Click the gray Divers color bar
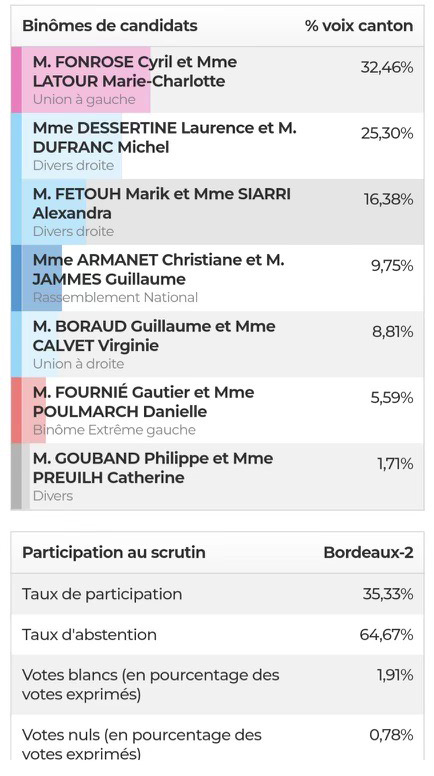 click(16, 476)
